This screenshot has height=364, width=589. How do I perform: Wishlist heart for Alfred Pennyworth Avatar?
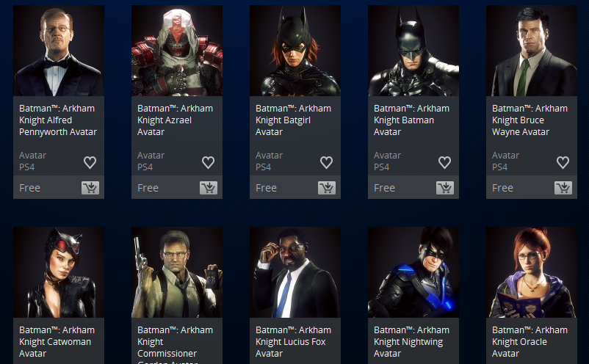coord(90,162)
